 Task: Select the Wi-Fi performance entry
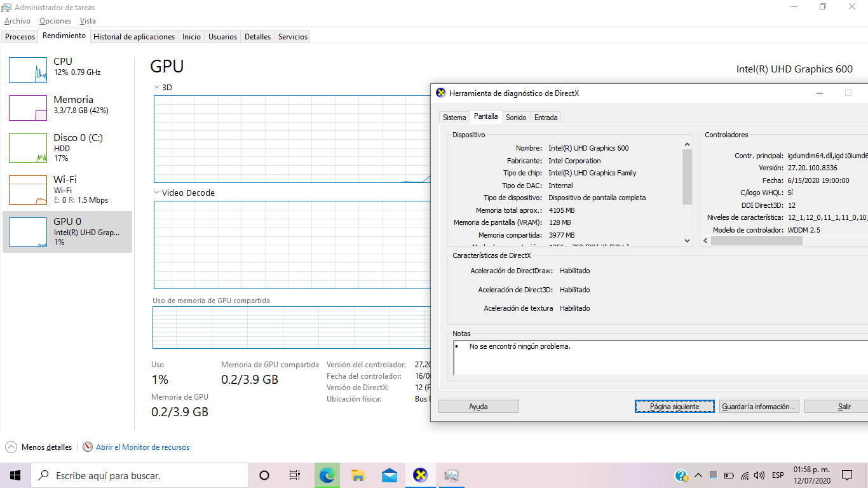coord(67,189)
